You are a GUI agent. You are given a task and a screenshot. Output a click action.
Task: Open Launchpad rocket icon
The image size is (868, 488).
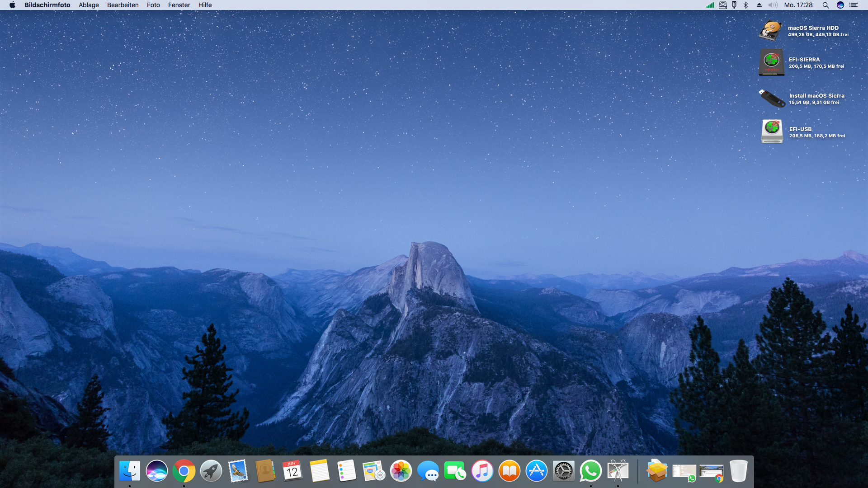(211, 471)
